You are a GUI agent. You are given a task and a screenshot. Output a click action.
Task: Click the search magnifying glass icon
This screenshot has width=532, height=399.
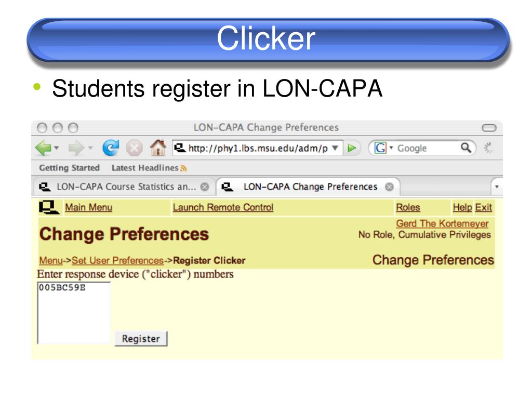tap(466, 148)
